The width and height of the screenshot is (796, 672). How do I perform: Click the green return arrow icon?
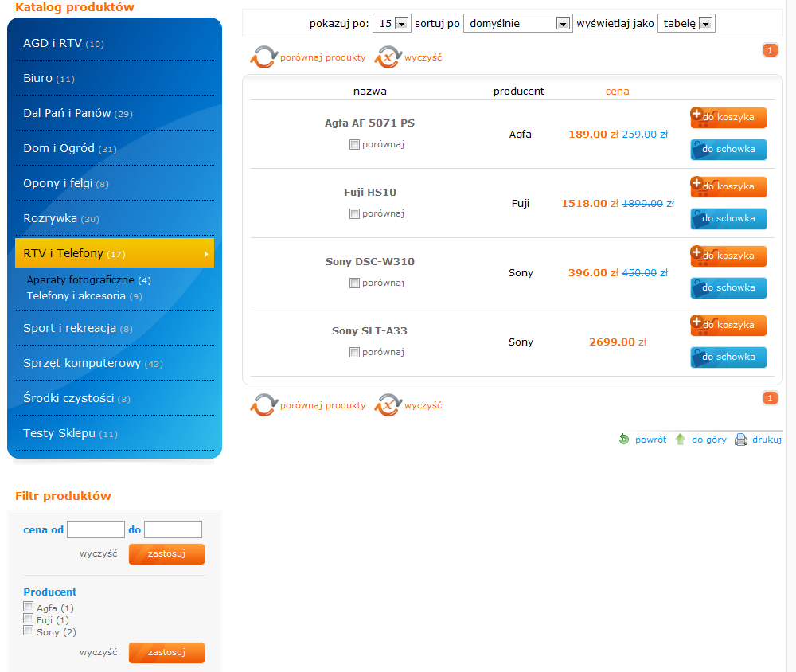tap(624, 439)
